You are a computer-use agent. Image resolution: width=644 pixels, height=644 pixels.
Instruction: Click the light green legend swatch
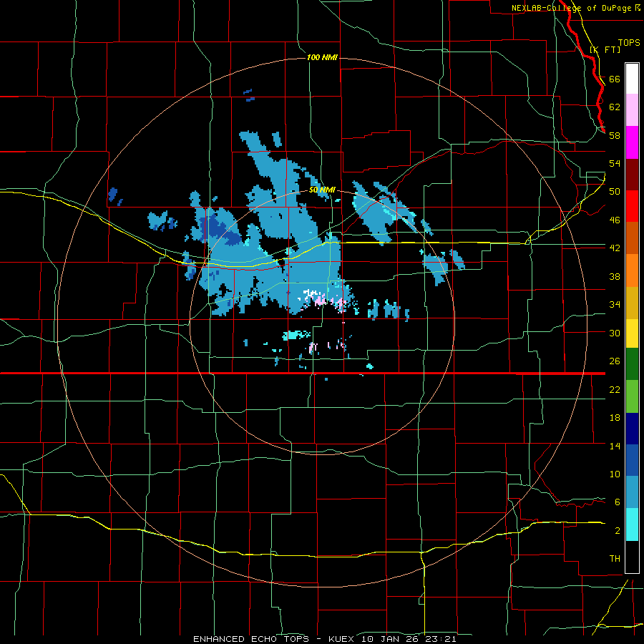point(632,396)
